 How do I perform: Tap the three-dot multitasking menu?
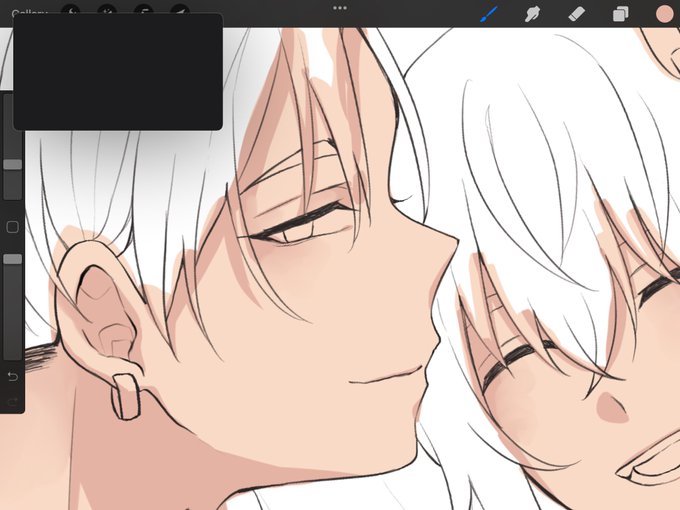click(x=340, y=8)
